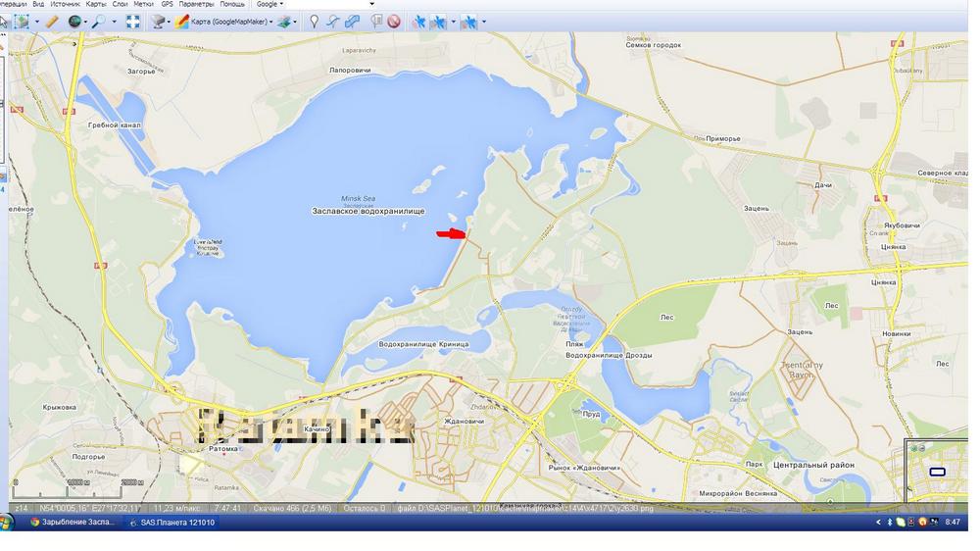
Task: Open the Карта (GoogleMapMaker) map dropdown
Action: [223, 21]
